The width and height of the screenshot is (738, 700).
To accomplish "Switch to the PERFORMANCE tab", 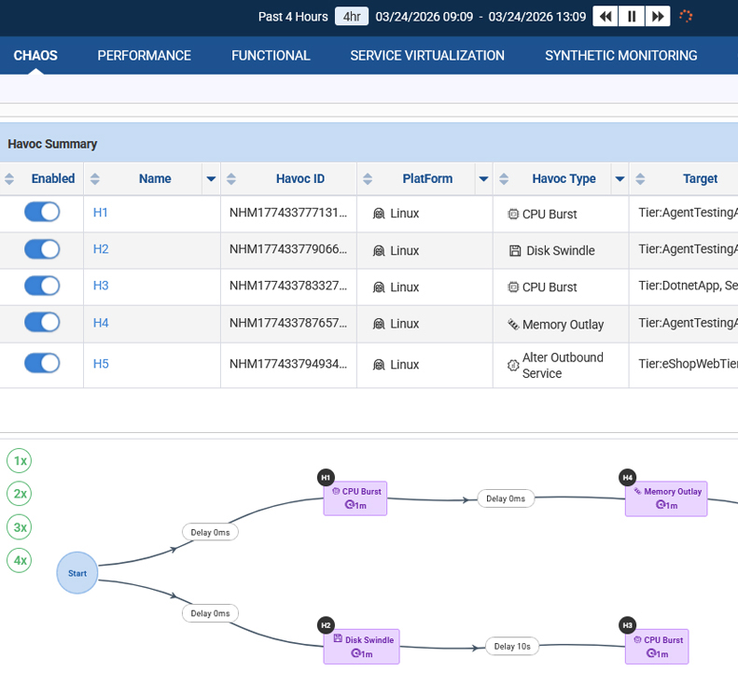I will pyautogui.click(x=144, y=56).
